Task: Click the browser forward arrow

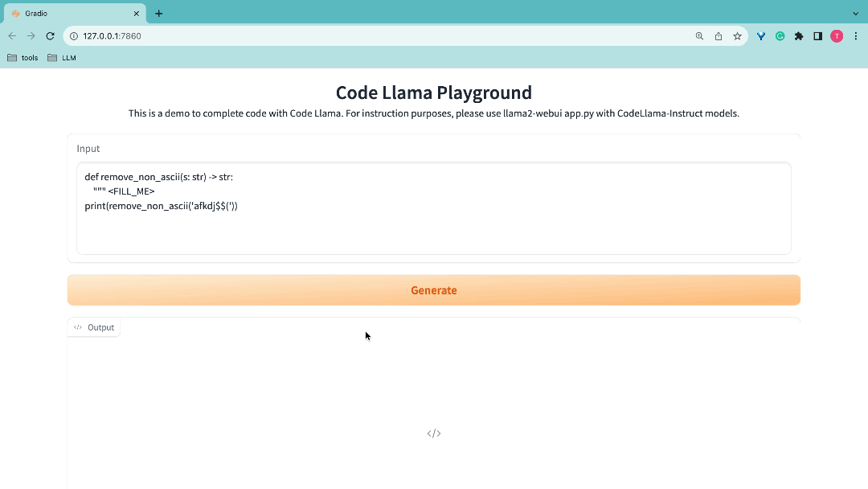Action: (x=31, y=36)
